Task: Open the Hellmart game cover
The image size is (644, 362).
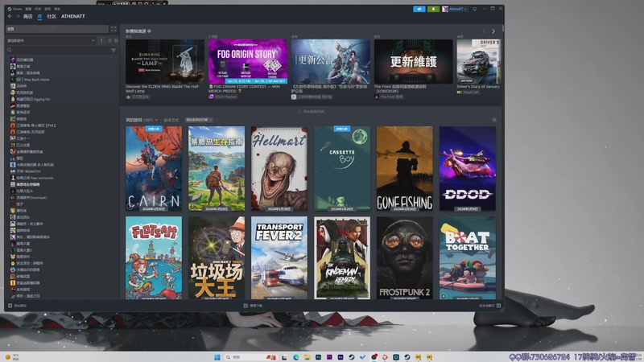Action: pos(279,169)
